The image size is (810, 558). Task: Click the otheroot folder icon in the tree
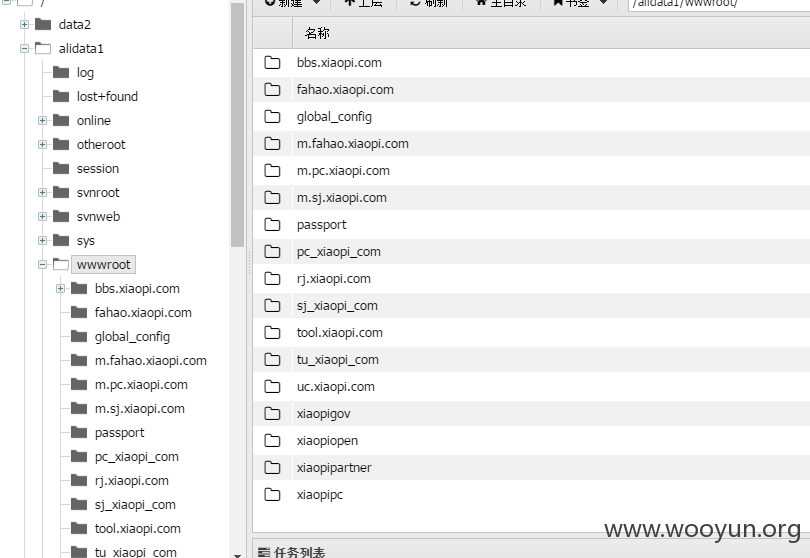point(61,144)
